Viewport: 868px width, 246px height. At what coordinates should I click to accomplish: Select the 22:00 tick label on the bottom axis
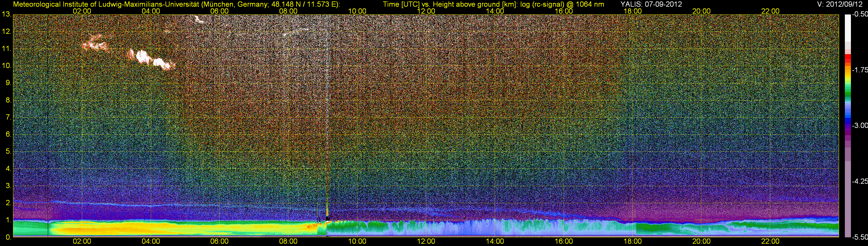point(770,241)
